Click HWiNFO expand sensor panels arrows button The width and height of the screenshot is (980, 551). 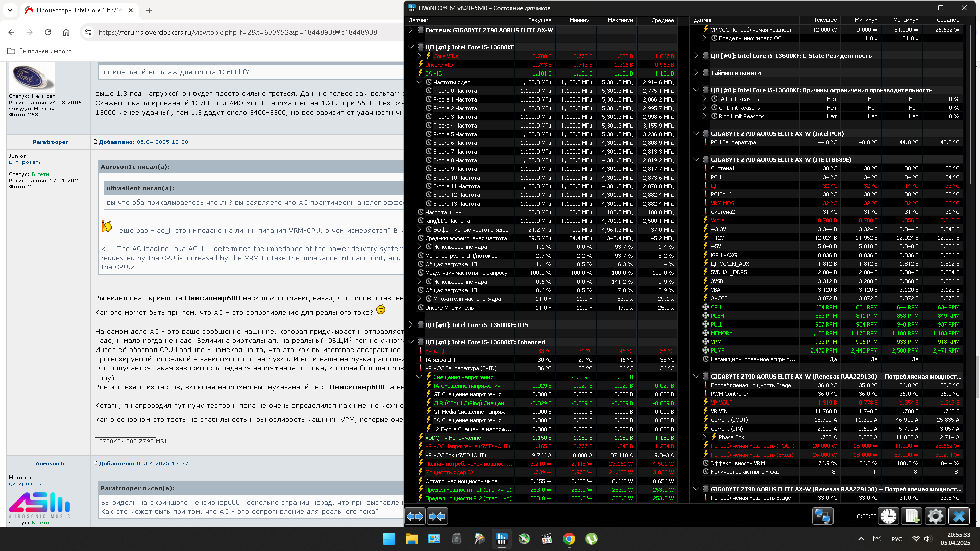415,516
